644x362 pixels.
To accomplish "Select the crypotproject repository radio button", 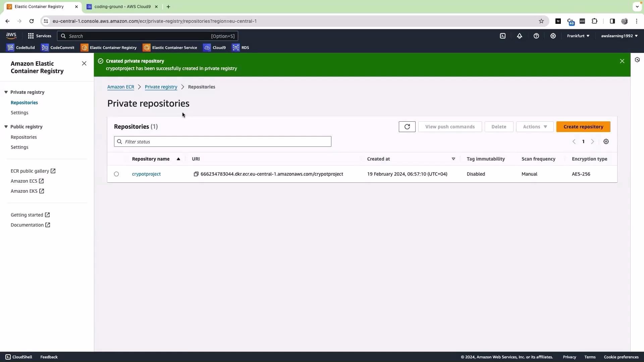I will pos(116,174).
